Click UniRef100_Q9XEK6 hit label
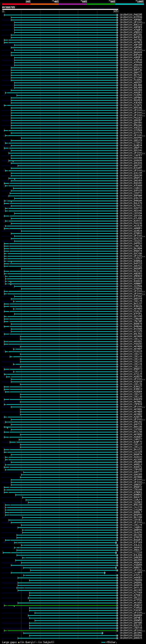The width and height of the screenshot is (146, 644). [131, 636]
